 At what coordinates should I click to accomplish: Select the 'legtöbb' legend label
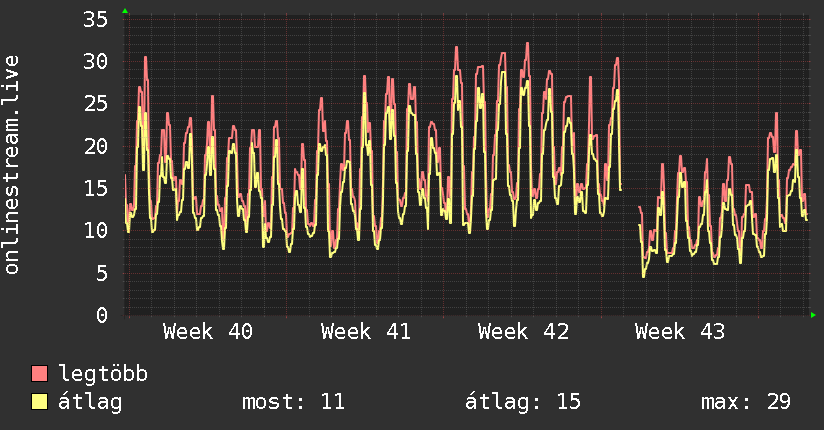[103, 374]
